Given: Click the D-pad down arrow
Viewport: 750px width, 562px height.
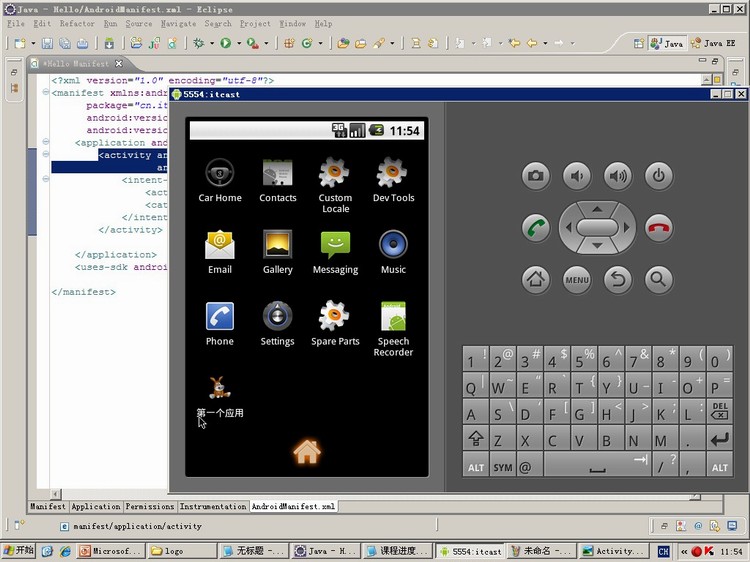Looking at the screenshot, I should (597, 246).
